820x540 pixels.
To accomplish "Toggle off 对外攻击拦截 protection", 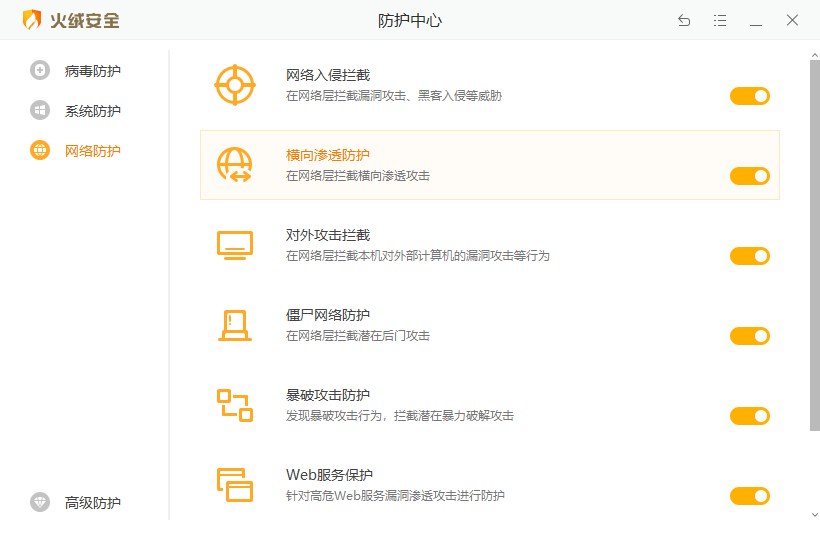I will pyautogui.click(x=750, y=256).
